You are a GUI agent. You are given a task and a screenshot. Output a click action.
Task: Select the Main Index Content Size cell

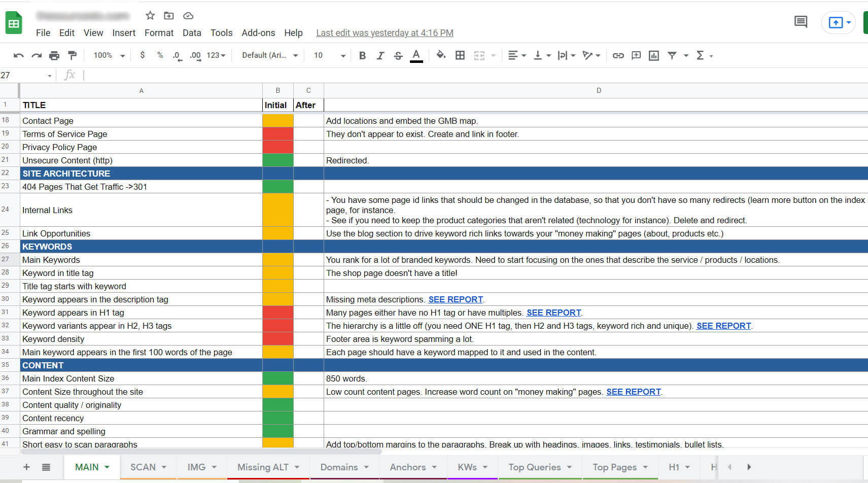tap(141, 378)
